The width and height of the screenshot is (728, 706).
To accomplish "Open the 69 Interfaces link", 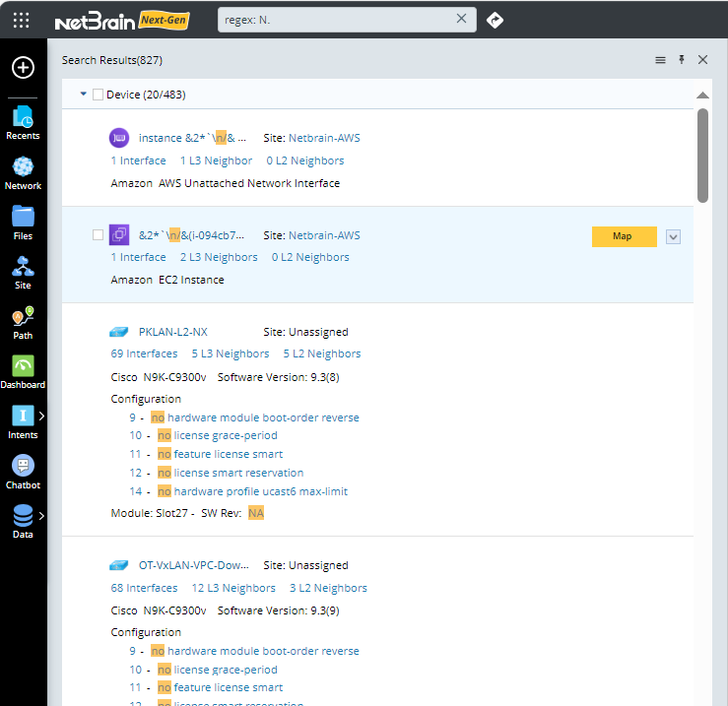I will (x=144, y=353).
